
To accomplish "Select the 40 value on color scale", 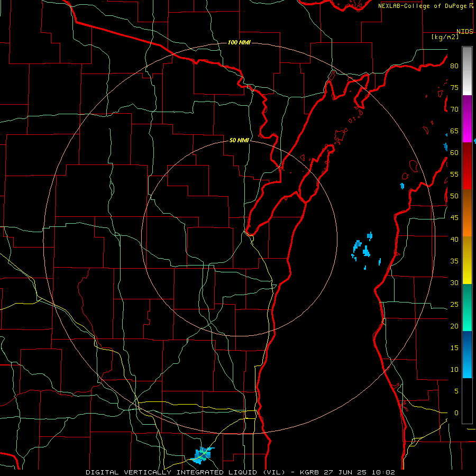I will pos(454,239).
